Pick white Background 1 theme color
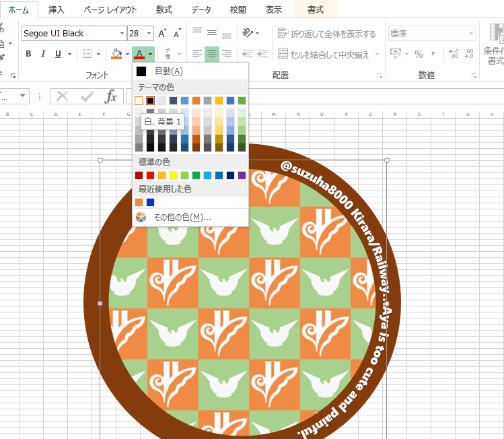The image size is (504, 439). coord(139,101)
